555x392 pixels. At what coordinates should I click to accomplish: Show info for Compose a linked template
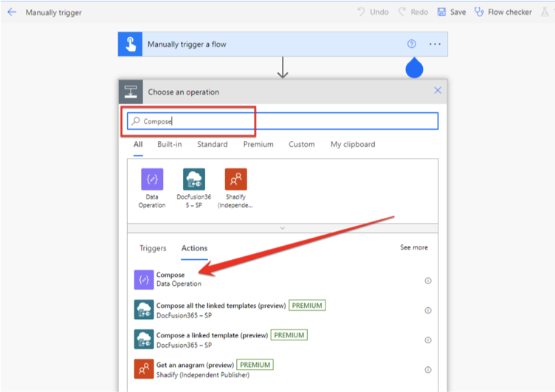[428, 340]
